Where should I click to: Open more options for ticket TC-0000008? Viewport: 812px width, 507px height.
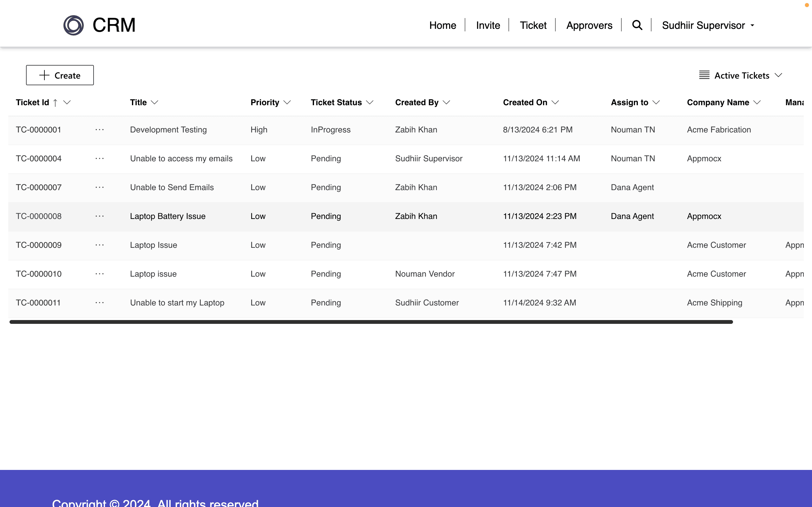(x=100, y=216)
